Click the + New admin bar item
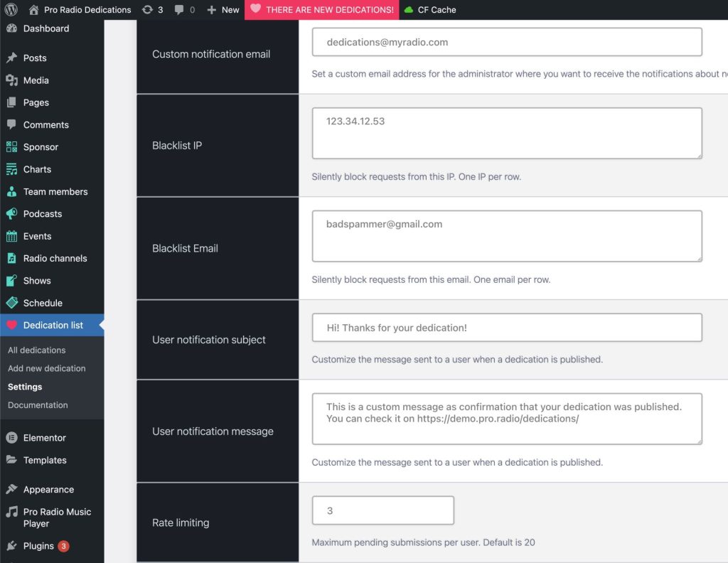728x563 pixels. 223,10
